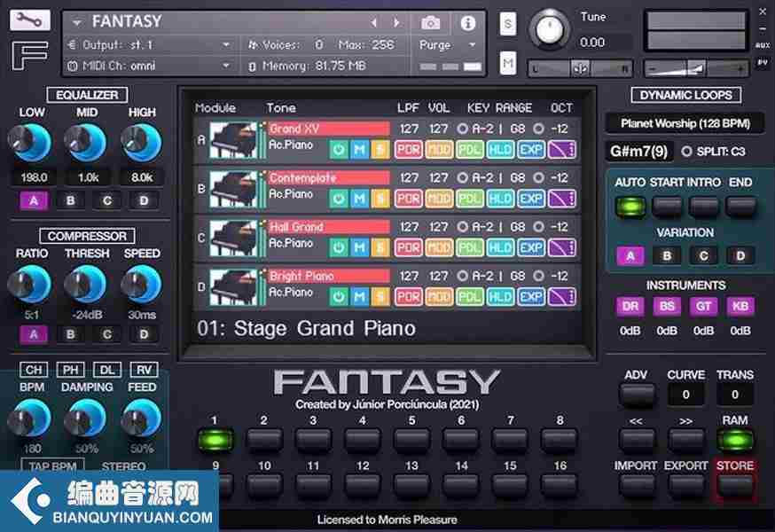775x532 pixels.
Task: Solo the instrument with the S button
Action: (508, 24)
